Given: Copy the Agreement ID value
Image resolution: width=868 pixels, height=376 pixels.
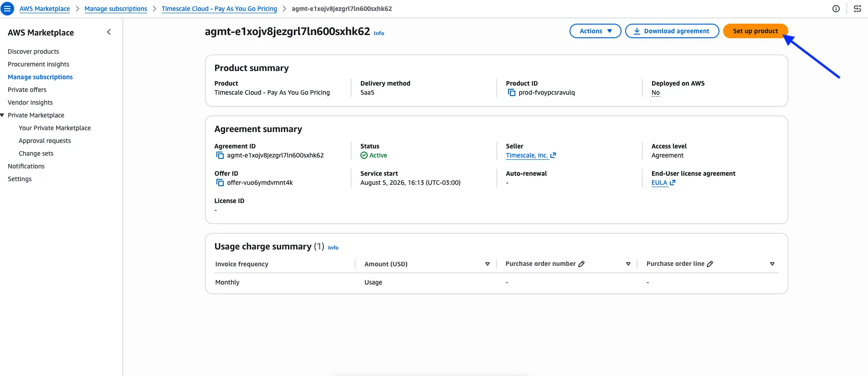Looking at the screenshot, I should 220,155.
